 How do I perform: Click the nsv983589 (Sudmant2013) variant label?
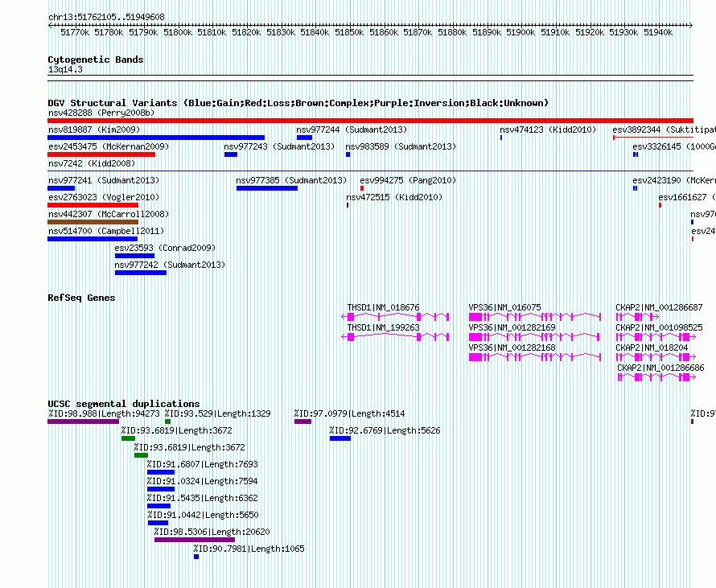pos(401,146)
